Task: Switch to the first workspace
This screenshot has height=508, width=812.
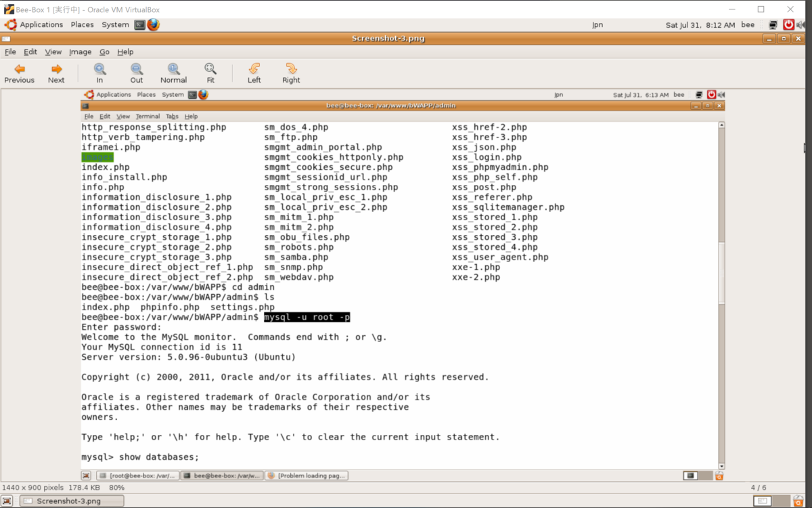Action: coord(763,501)
